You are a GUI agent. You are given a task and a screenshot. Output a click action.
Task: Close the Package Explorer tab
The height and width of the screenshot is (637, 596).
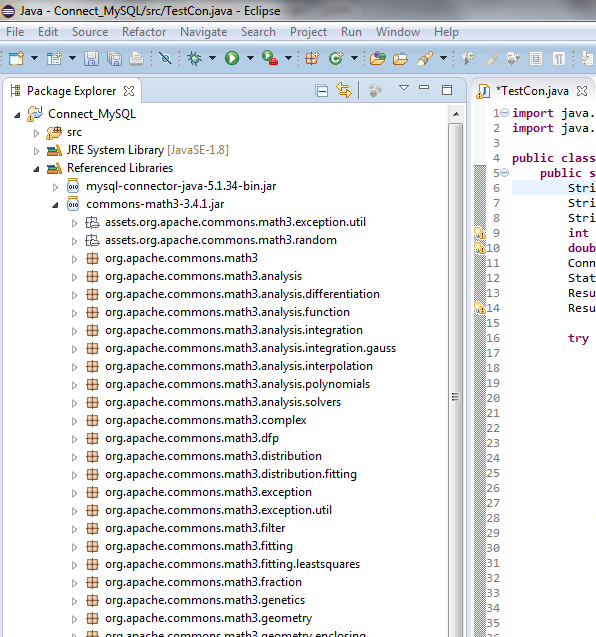pyautogui.click(x=129, y=91)
